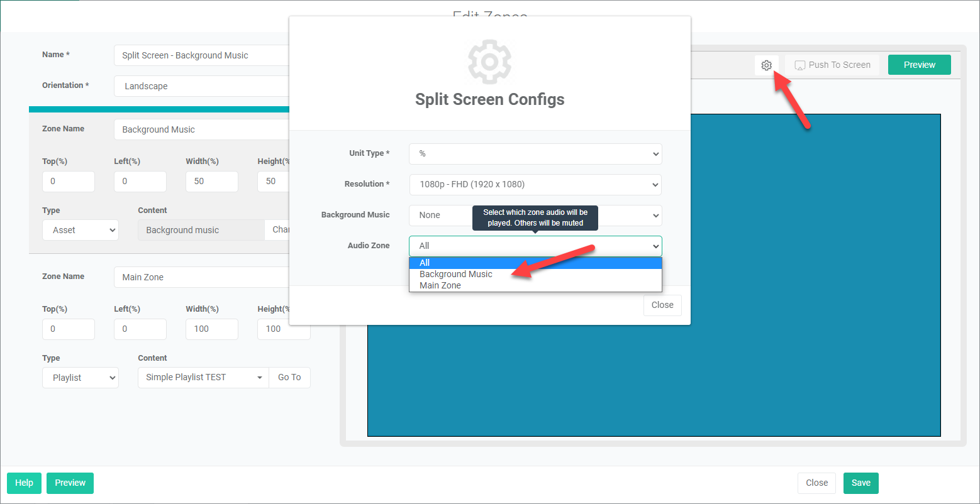Open the Asset type dropdown

(81, 230)
